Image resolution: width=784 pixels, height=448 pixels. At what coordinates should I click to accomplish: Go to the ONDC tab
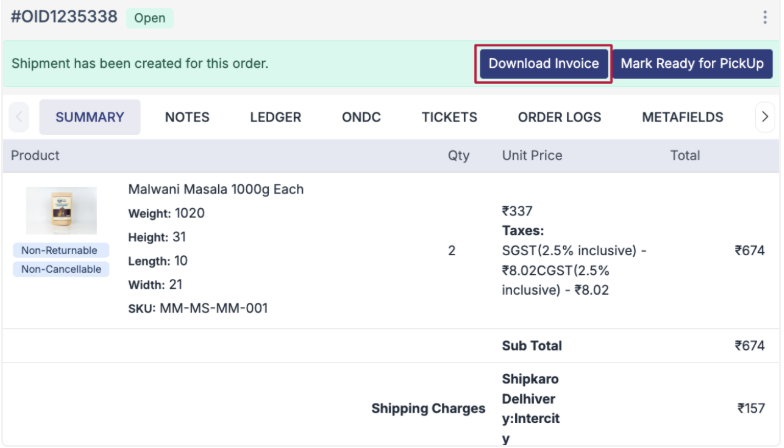pos(361,117)
